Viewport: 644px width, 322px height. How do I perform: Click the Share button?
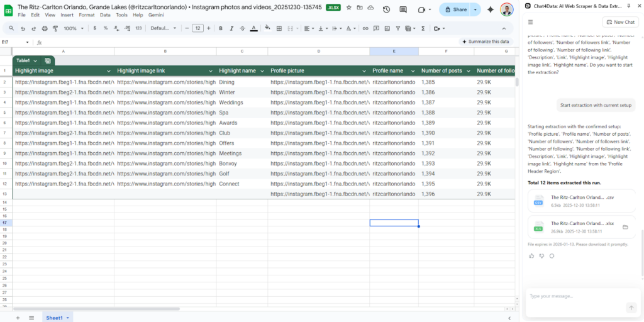455,9
